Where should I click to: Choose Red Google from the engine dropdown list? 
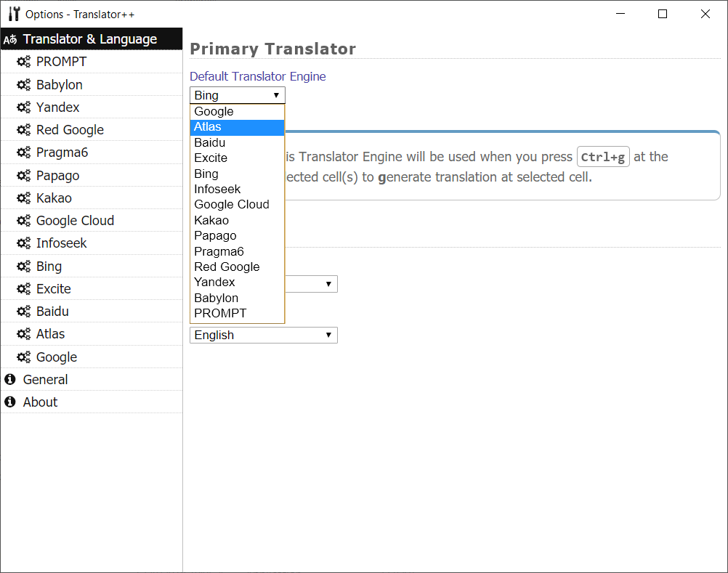[x=238, y=267]
